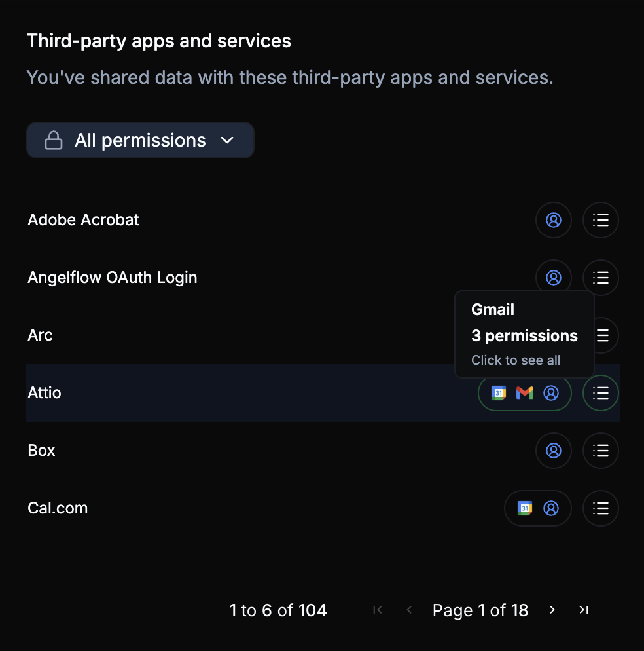Open Attio permissions list icon
The height and width of the screenshot is (651, 644).
[601, 393]
